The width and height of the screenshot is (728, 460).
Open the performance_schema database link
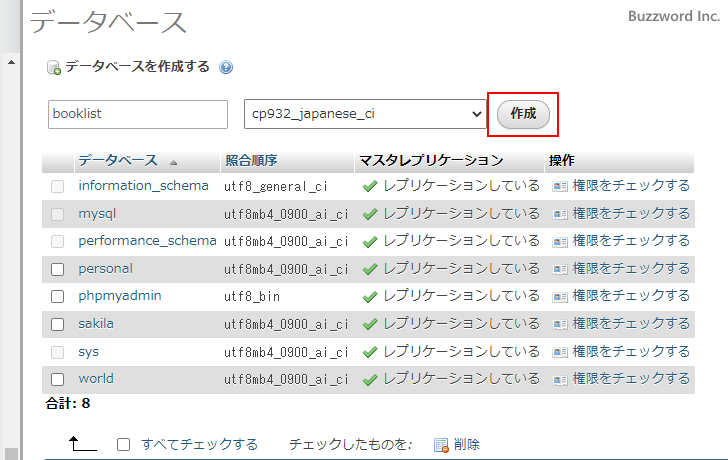[x=147, y=241]
